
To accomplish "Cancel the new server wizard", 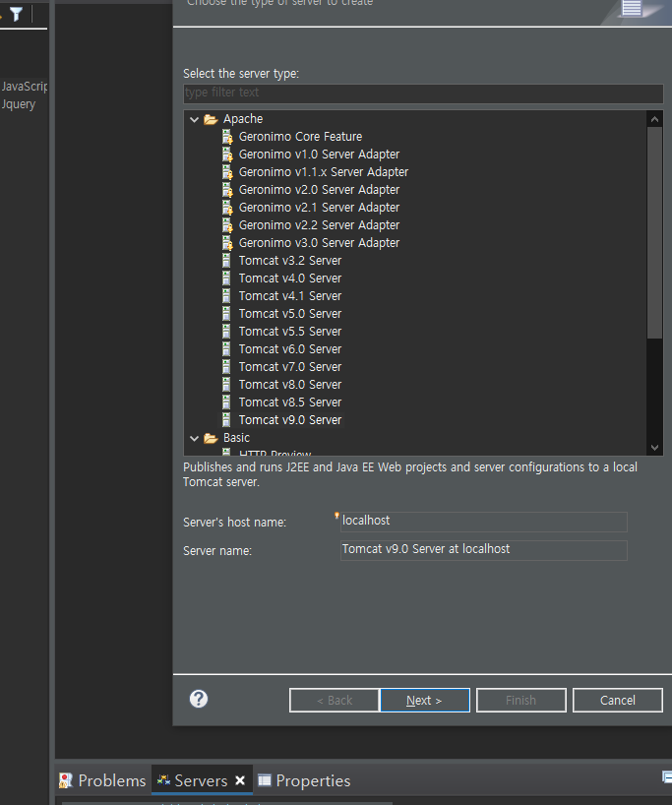I will coord(618,701).
